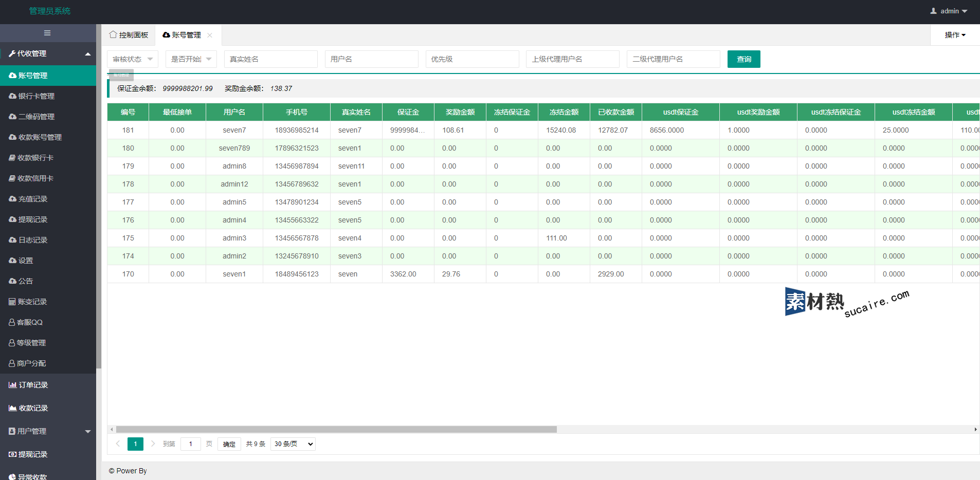Click the 3362.00 deposit cell
980x480 pixels.
[408, 274]
